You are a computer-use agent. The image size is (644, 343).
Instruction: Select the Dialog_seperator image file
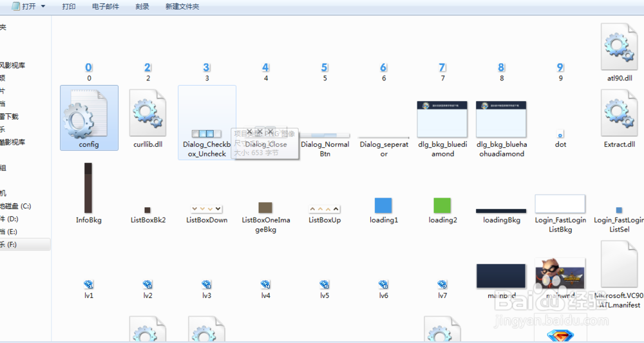(384, 138)
